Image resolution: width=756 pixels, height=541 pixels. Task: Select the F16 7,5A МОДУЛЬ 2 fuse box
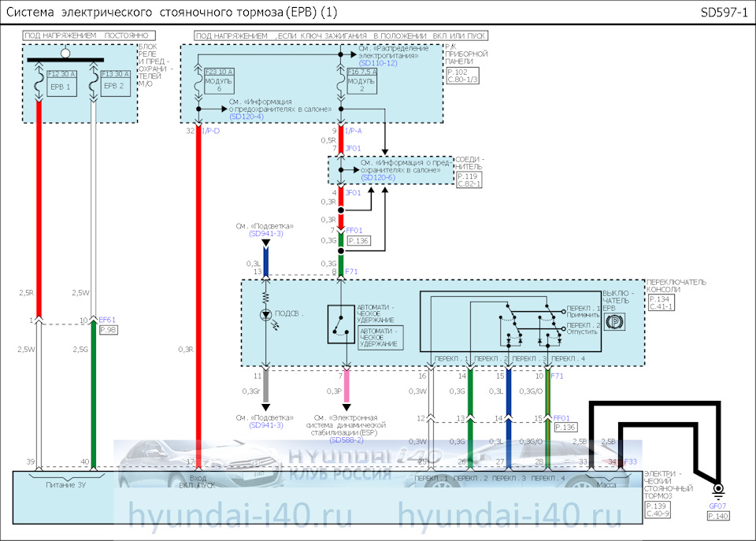[362, 80]
